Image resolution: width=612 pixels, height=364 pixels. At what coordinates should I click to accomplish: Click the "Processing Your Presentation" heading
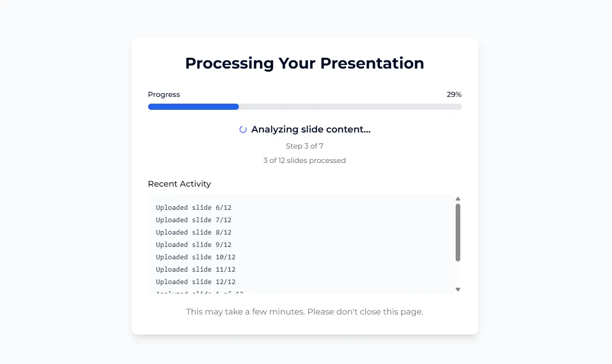(x=304, y=63)
